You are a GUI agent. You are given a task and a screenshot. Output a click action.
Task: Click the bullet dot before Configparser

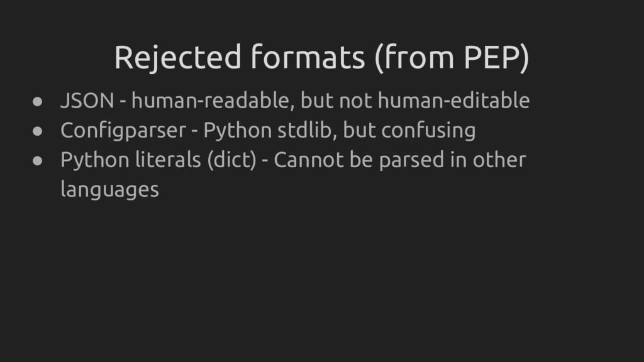tap(38, 131)
